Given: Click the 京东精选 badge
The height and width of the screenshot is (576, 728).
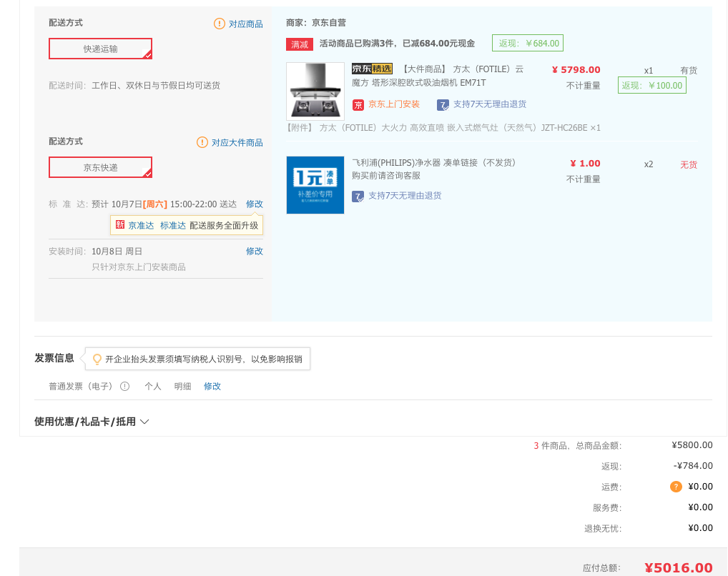Looking at the screenshot, I should 373,69.
